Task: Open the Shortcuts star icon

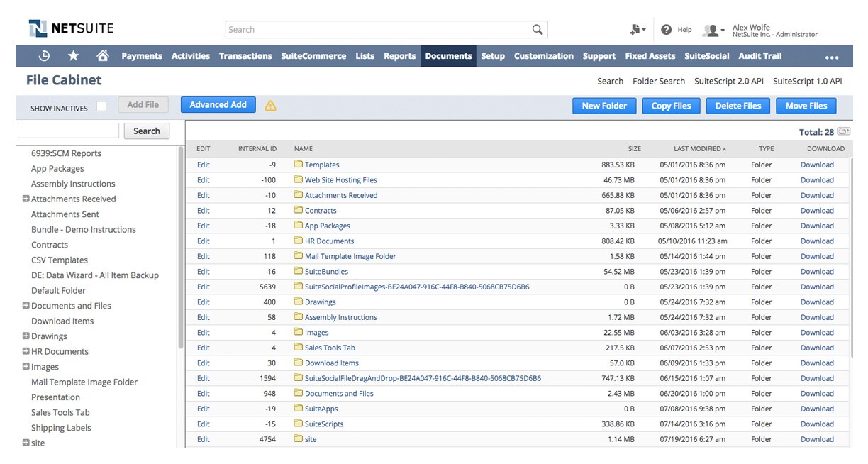Action: click(x=74, y=56)
